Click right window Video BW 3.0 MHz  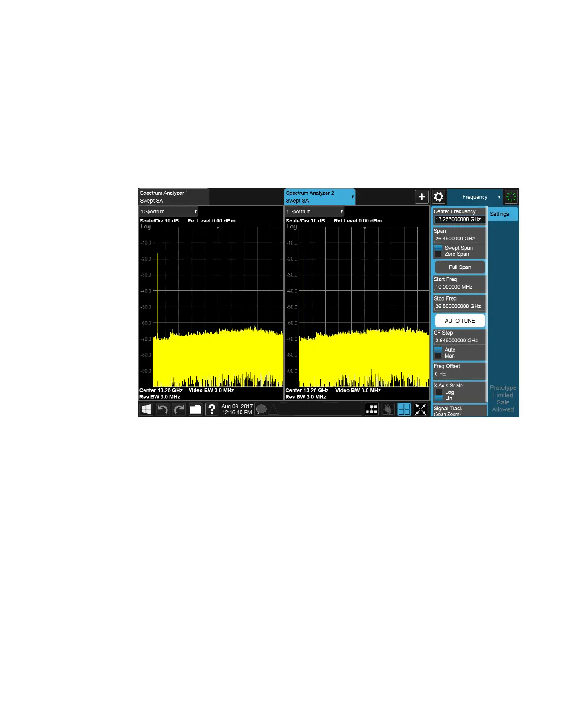click(x=358, y=390)
